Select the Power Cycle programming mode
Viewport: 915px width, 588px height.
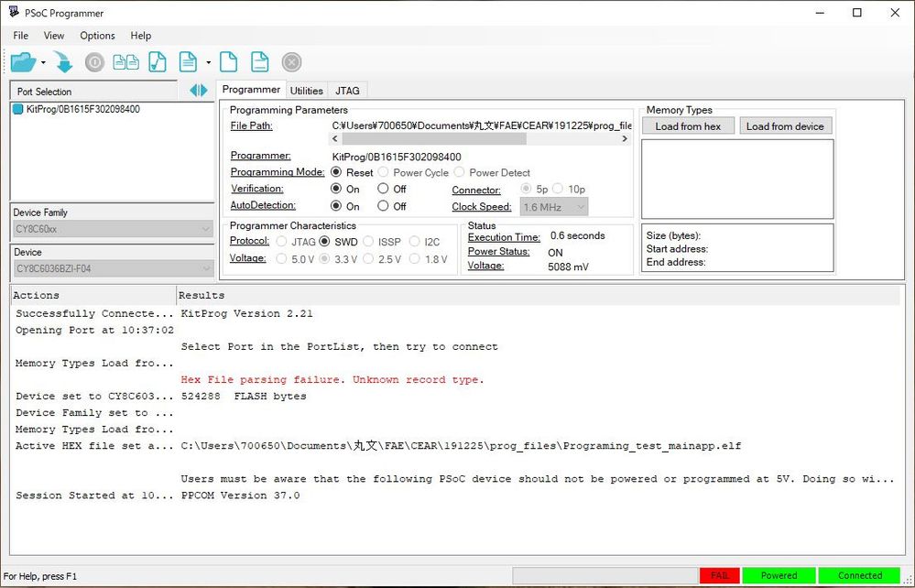coord(384,172)
